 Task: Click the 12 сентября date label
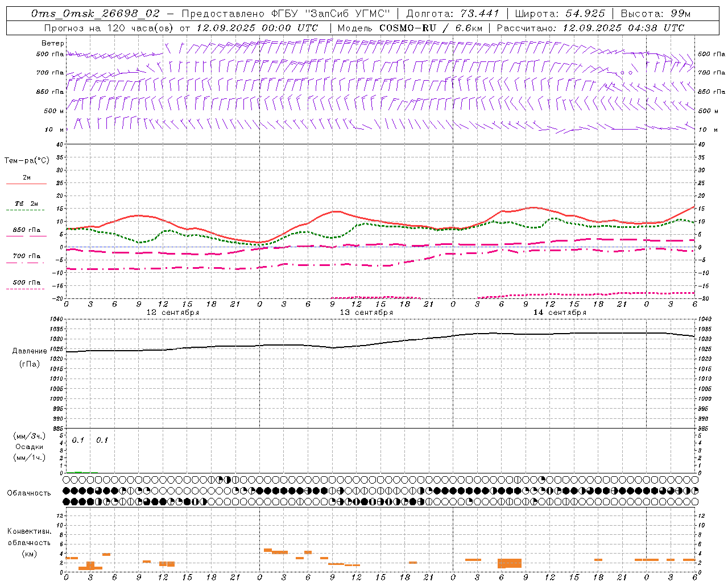[x=173, y=313]
